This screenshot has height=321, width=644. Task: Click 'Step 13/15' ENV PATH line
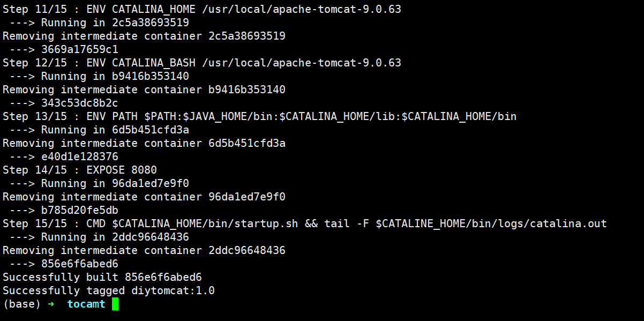tap(259, 116)
